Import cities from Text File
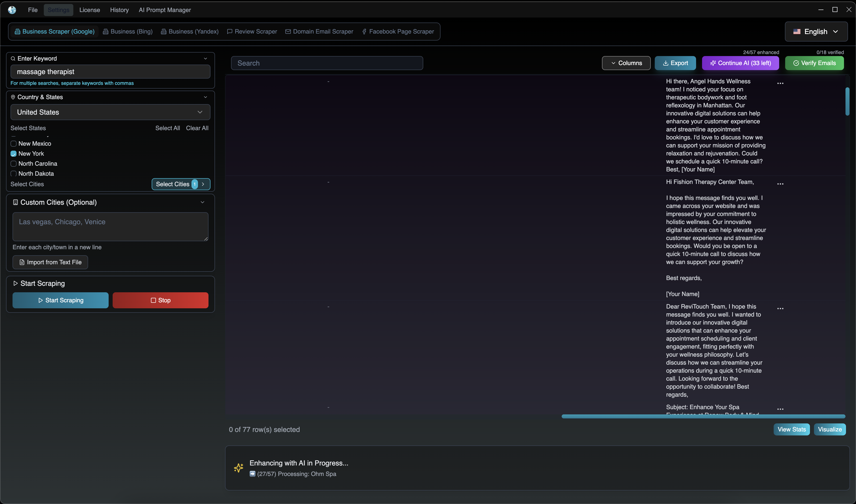856x504 pixels. (x=50, y=262)
